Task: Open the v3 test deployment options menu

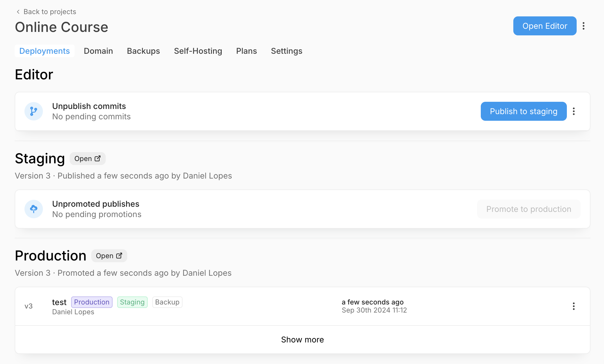Action: (x=574, y=306)
